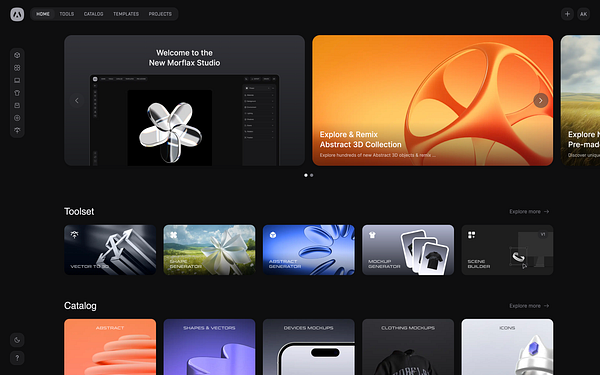Click the V1 badge on Scene Builder card
This screenshot has width=600, height=375.
coord(543,234)
